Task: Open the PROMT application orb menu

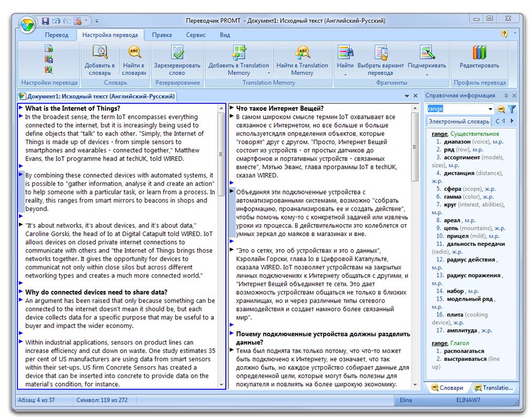Action: coord(27,25)
